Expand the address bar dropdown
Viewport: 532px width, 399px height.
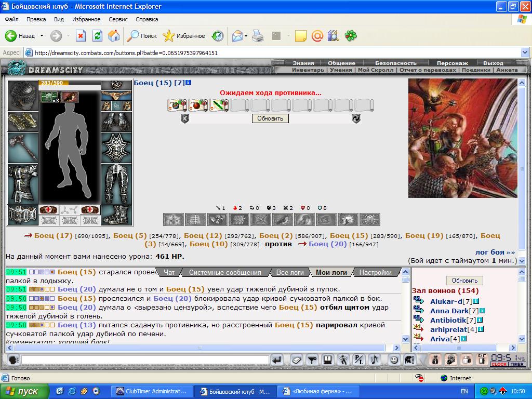(x=525, y=52)
